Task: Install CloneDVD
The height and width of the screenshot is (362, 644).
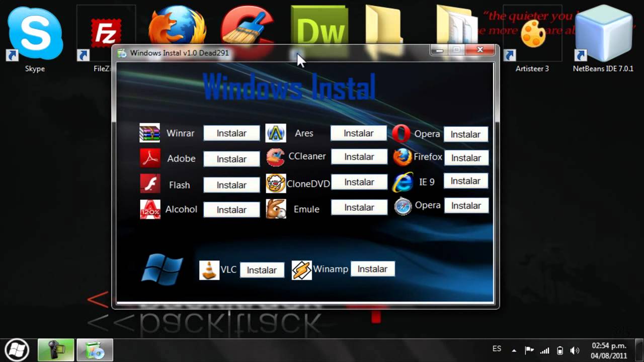Action: [359, 182]
